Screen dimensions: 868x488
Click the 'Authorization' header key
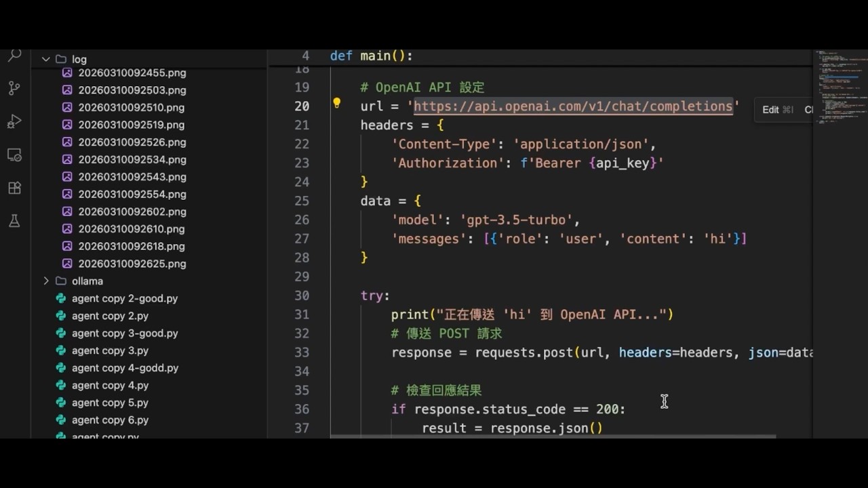point(448,163)
